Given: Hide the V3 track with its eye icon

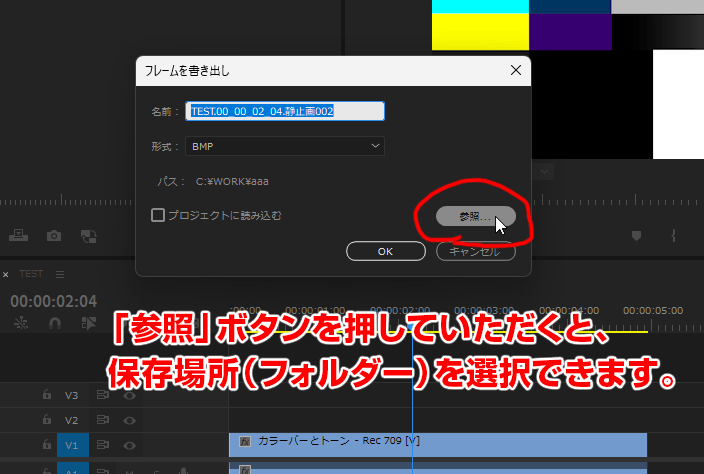Looking at the screenshot, I should [x=130, y=395].
